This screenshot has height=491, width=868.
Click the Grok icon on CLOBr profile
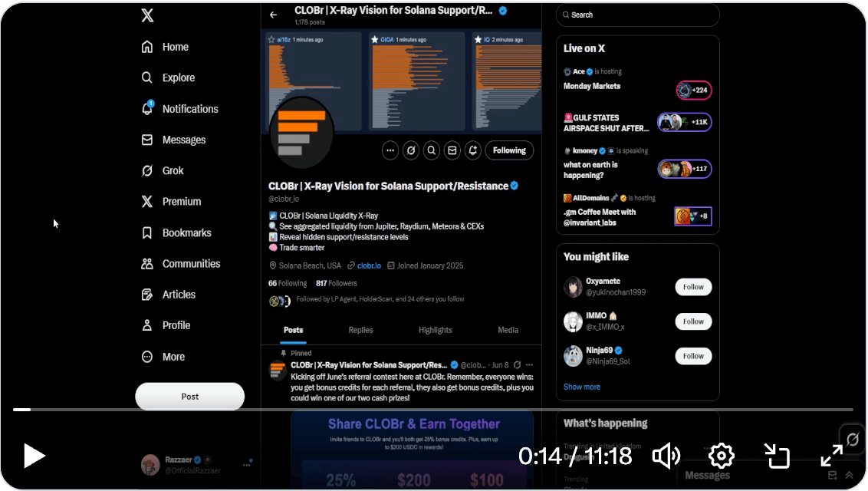point(411,150)
